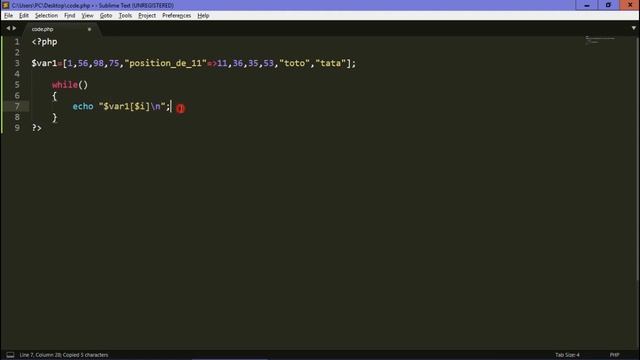The width and height of the screenshot is (640, 360).
Task: Minimize the Sublime Text window
Action: 587,5
